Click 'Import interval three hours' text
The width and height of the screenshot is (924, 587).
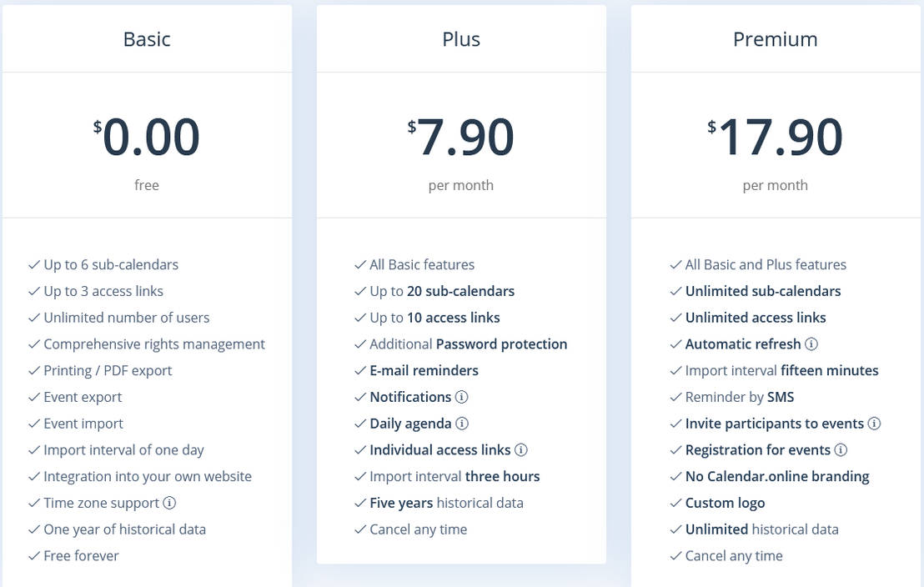pyautogui.click(x=454, y=476)
